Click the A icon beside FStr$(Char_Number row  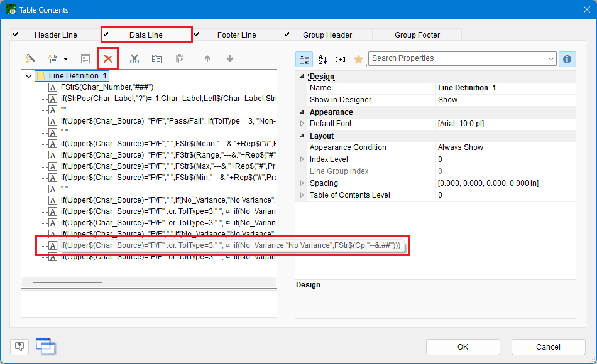pyautogui.click(x=53, y=87)
